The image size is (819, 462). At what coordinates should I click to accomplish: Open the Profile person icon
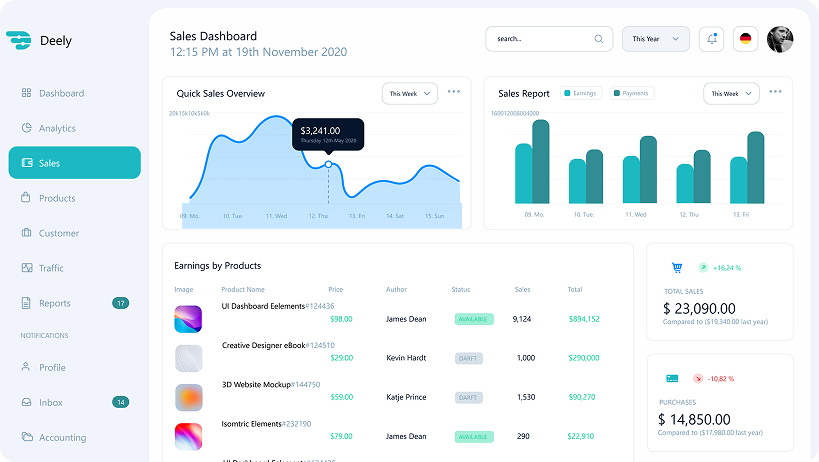[x=26, y=366]
